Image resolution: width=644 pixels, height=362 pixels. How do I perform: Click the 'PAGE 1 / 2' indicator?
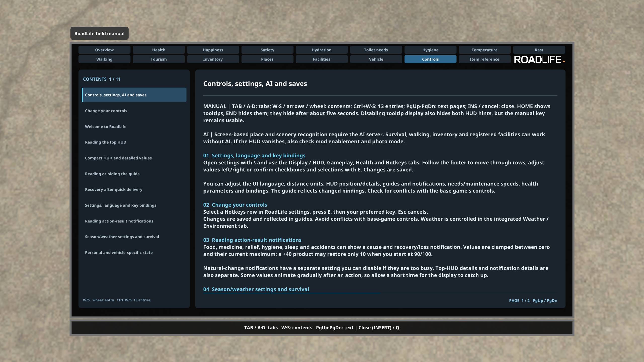[x=519, y=300]
